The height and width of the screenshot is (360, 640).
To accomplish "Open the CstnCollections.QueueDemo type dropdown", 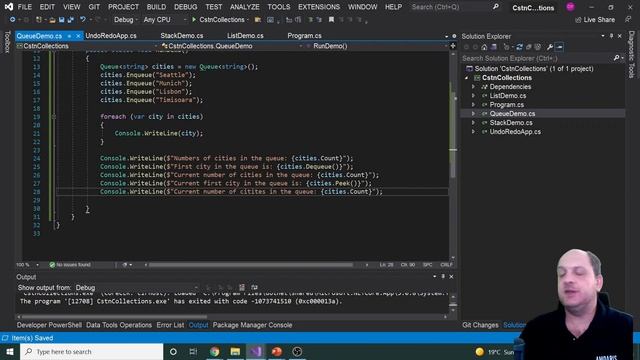I will tap(231, 46).
